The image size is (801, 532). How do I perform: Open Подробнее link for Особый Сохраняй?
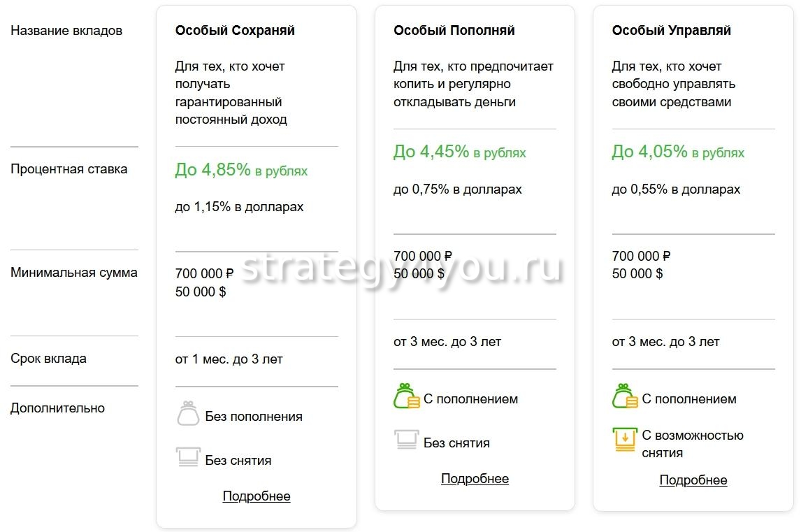257,496
